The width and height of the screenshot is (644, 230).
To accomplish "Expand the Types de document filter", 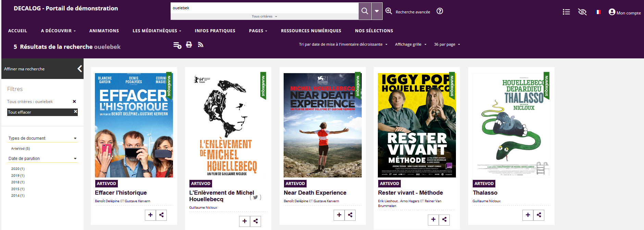I will click(42, 138).
